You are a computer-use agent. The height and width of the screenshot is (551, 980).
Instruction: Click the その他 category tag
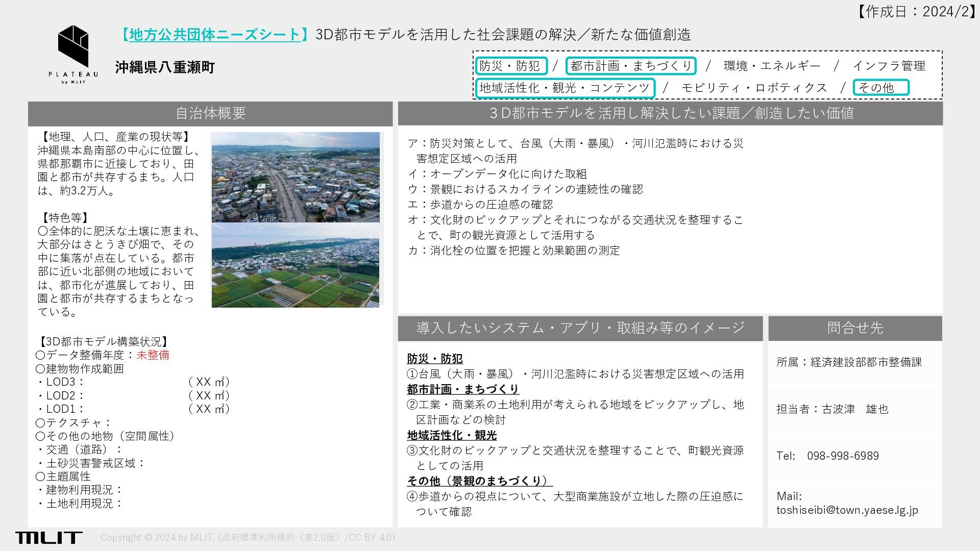point(880,88)
